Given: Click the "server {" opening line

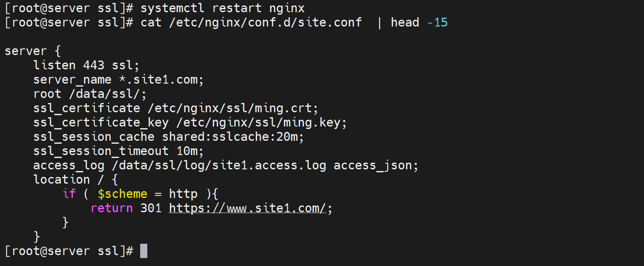Looking at the screenshot, I should tap(33, 51).
